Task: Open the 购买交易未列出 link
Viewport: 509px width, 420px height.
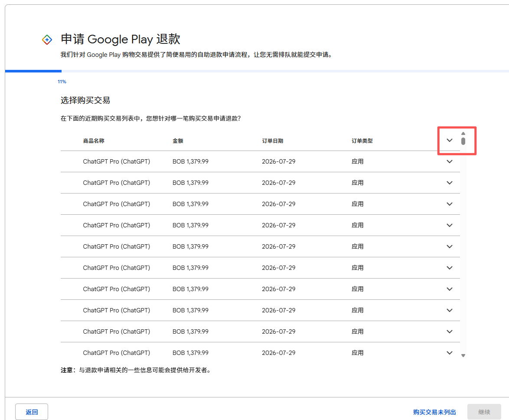Action: pos(434,412)
